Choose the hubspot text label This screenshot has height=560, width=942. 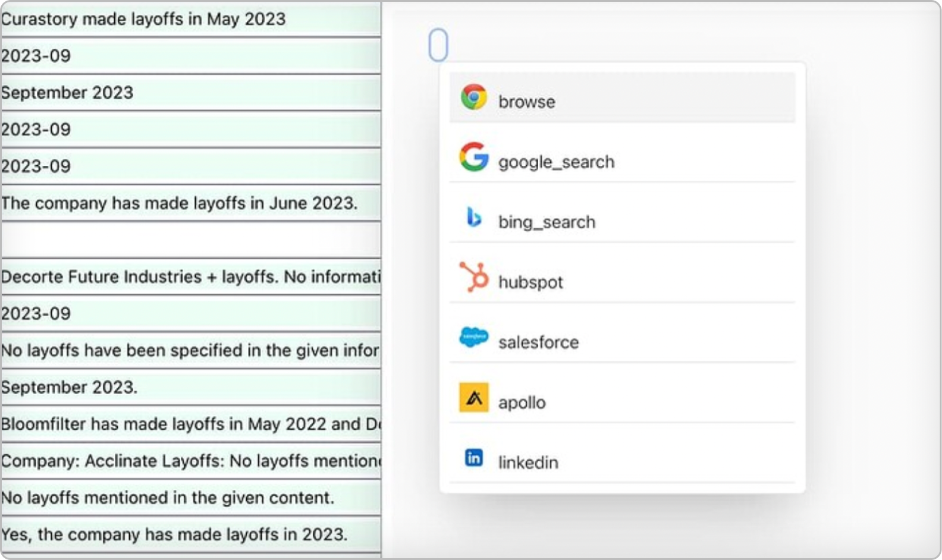tap(530, 282)
